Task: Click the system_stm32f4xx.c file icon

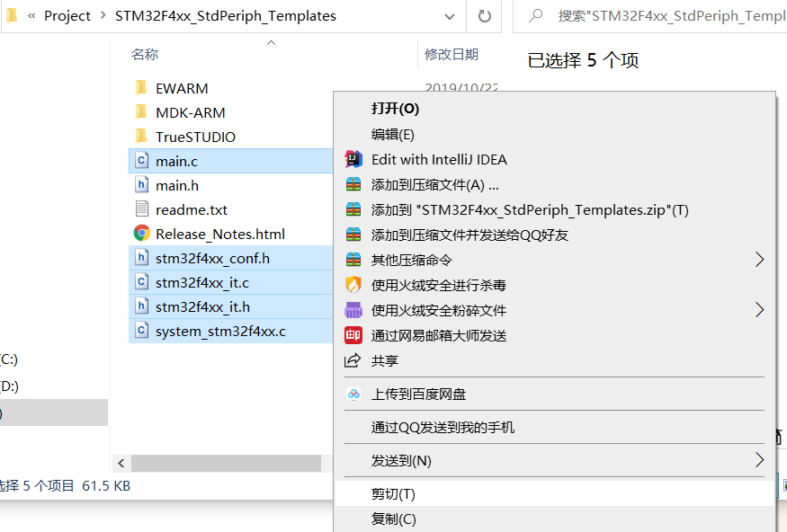Action: pyautogui.click(x=141, y=331)
